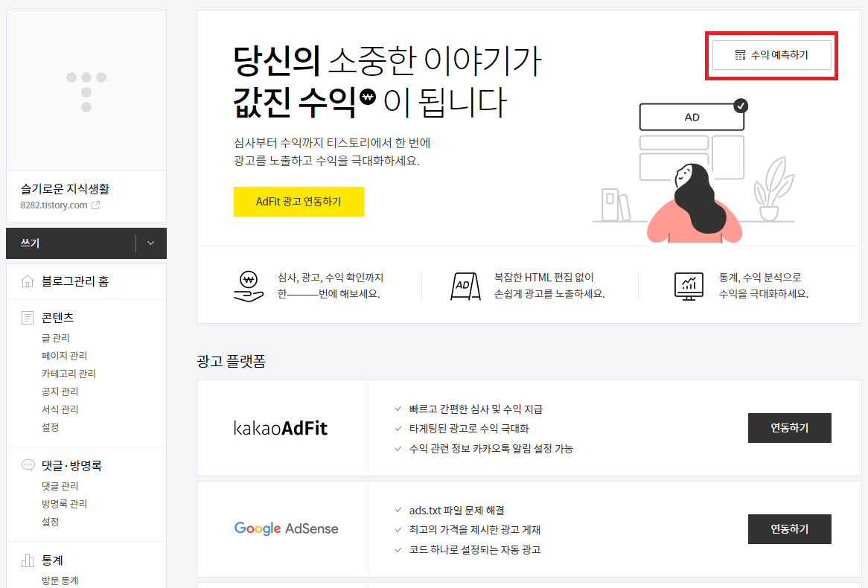Click 연동하기 button for Google AdSense

coord(789,529)
